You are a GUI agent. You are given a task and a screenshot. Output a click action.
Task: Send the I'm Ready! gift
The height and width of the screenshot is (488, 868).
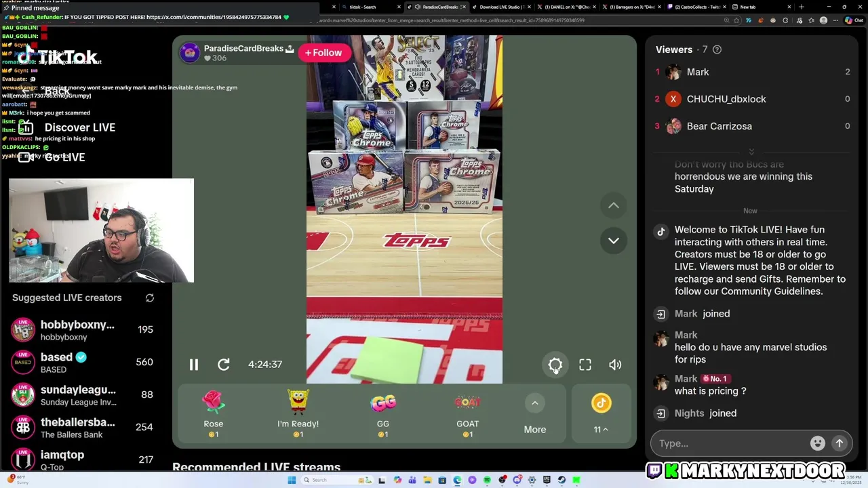pos(298,413)
